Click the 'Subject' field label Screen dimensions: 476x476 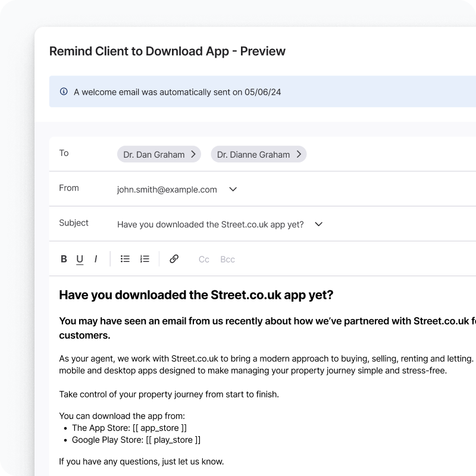(x=74, y=223)
